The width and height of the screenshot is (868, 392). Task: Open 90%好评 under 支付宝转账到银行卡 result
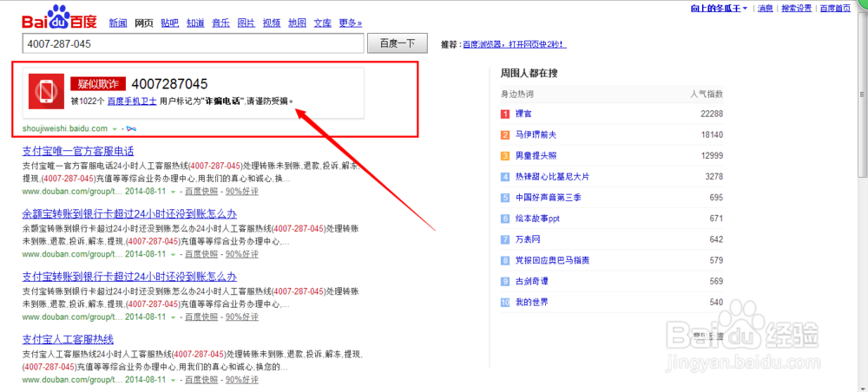(242, 317)
